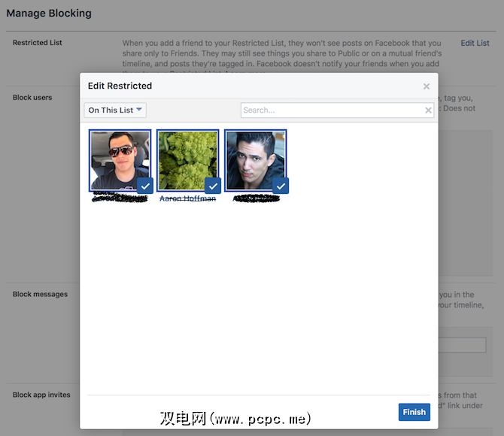Select the Block app invites label

pos(41,395)
